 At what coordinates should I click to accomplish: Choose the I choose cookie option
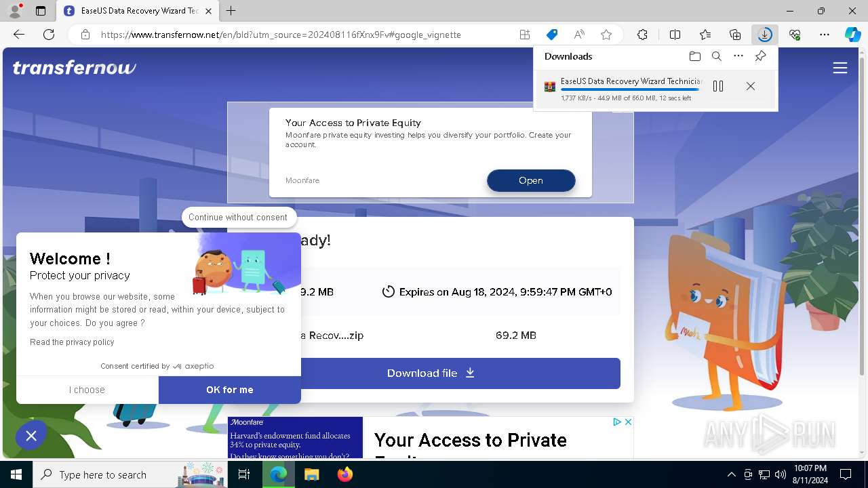click(x=87, y=390)
